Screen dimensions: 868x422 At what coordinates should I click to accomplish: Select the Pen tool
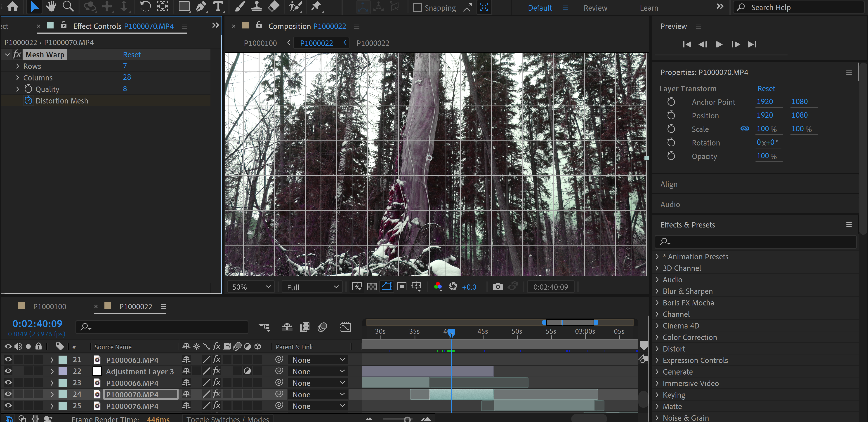[201, 6]
